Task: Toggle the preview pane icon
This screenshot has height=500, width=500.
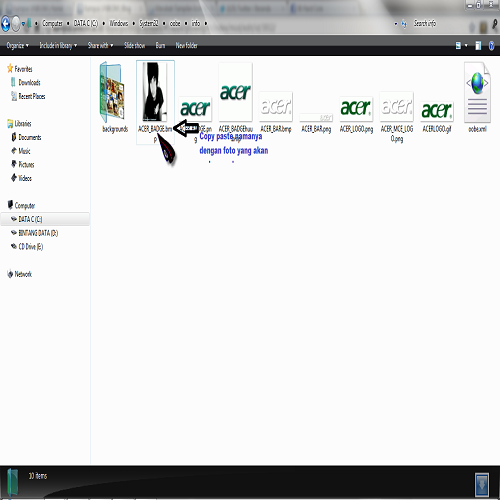Action: (478, 46)
